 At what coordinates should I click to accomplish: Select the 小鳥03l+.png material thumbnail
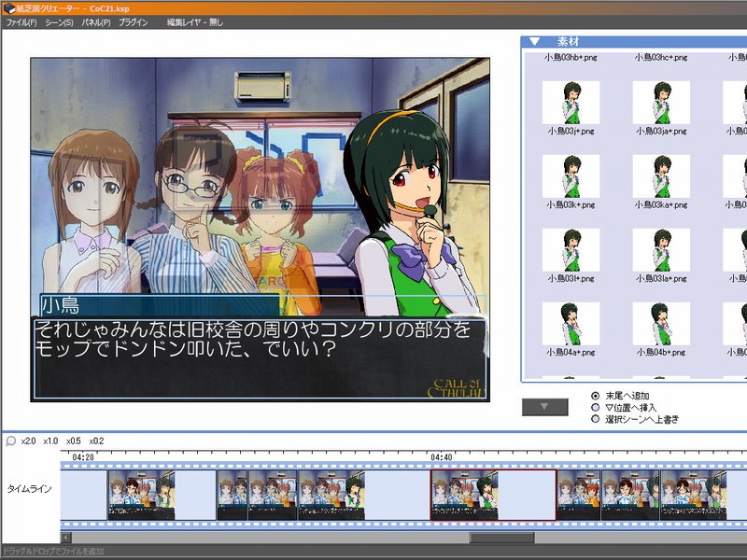pos(571,250)
